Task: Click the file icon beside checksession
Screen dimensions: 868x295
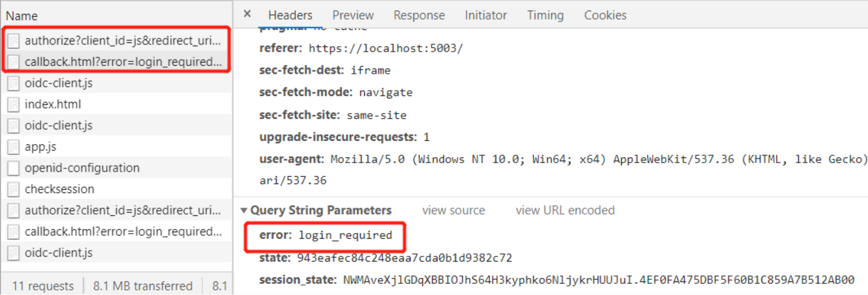Action: tap(13, 189)
